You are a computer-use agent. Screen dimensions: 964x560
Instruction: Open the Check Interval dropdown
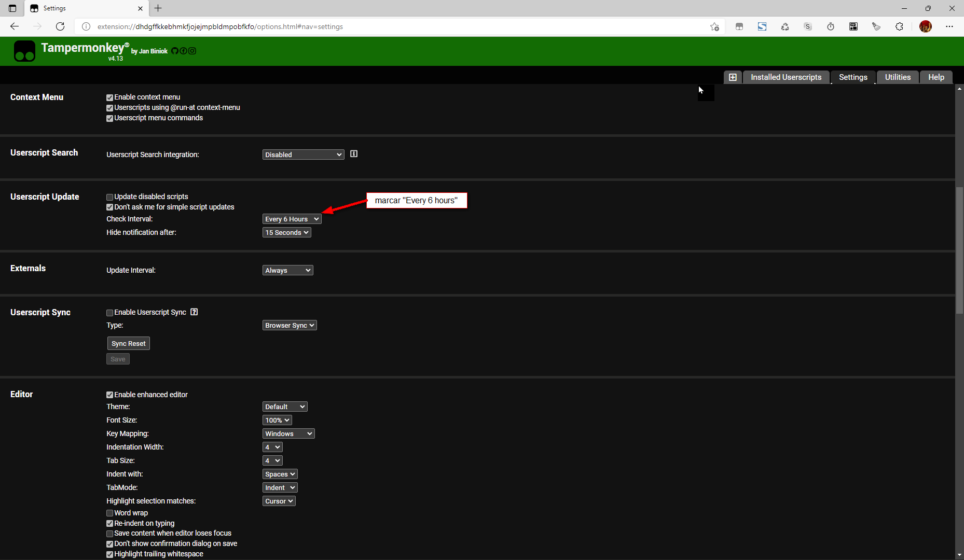292,219
